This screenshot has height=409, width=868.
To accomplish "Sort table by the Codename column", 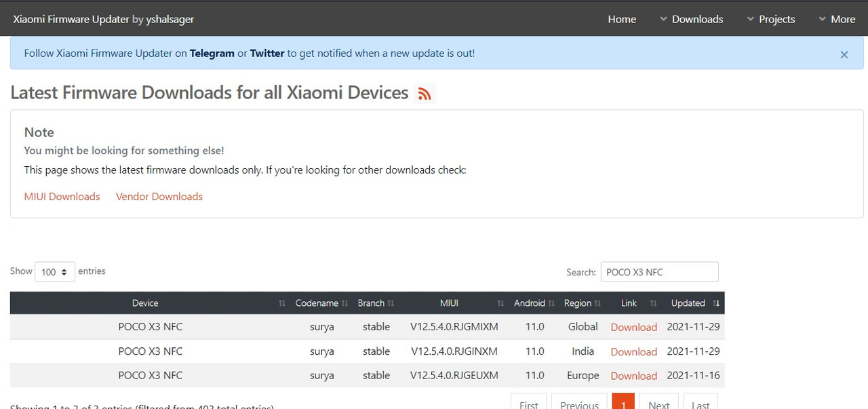I will 322,303.
